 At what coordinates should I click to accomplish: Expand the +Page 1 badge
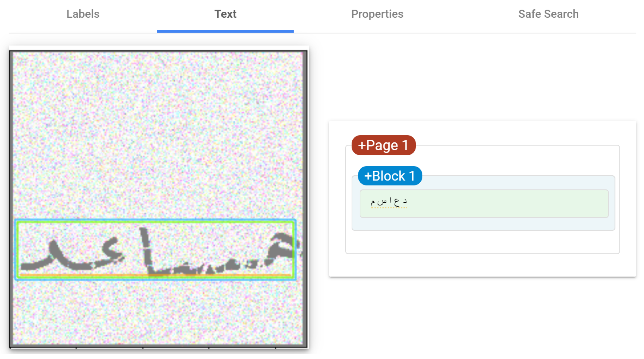[x=383, y=145]
